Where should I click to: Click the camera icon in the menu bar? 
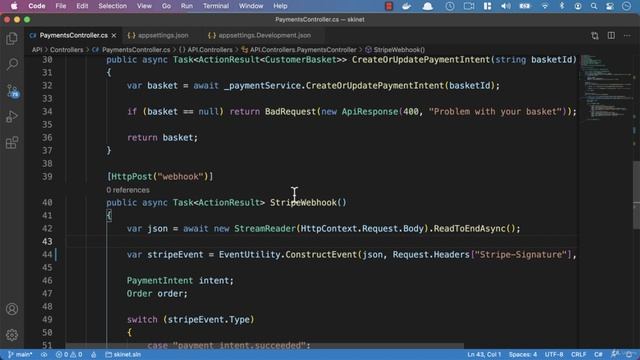[469, 6]
